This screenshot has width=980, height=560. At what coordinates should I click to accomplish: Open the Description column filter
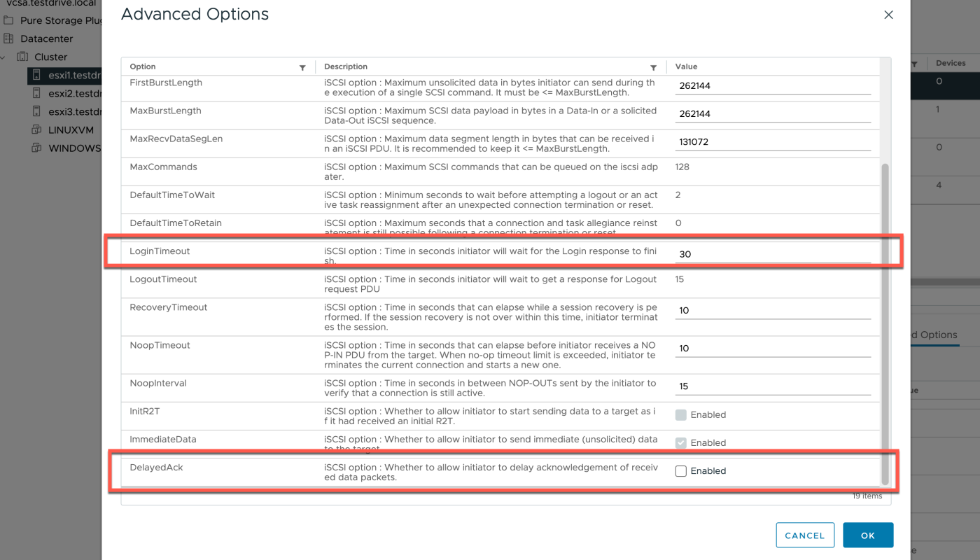click(x=653, y=67)
